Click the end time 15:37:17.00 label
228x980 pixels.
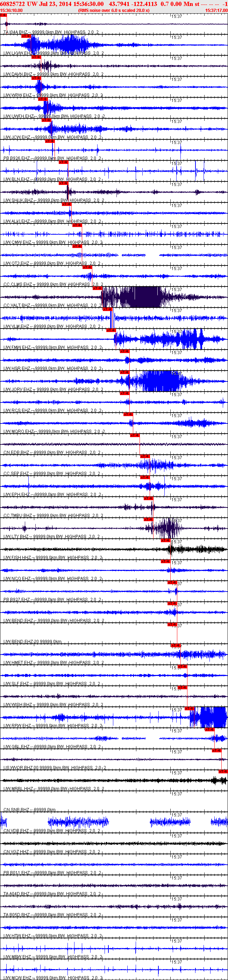click(216, 11)
